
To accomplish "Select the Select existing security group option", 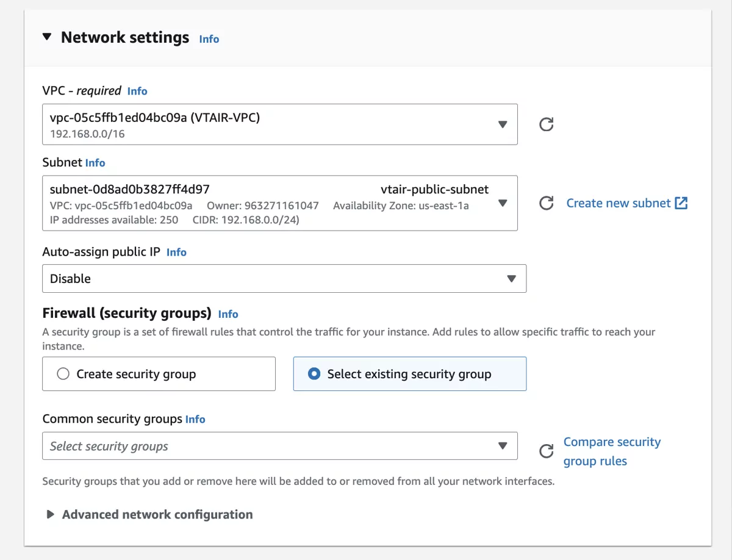I will click(314, 373).
